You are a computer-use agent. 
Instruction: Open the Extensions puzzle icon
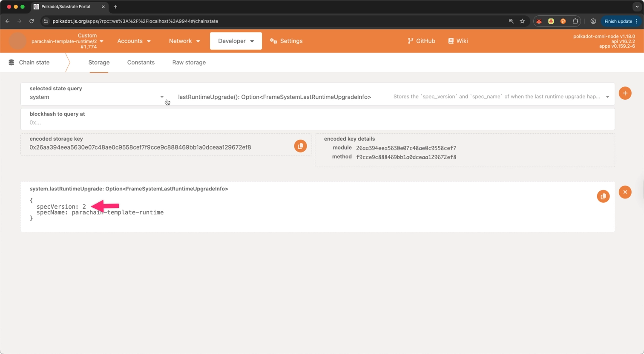pos(575,21)
